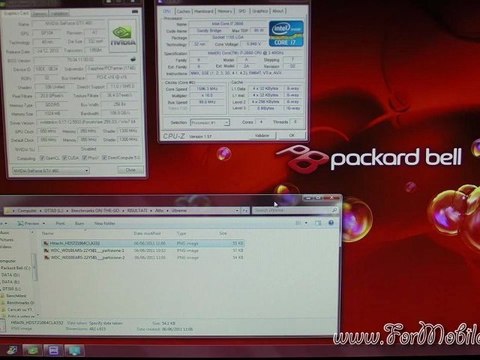Click the pinned taskbar icon left of GPU-Z
Screen dimensions: 480x360
13,350
